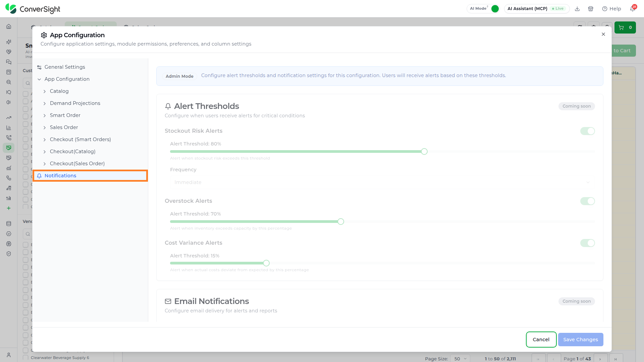Click the ConverSight logo
644x362 pixels.
click(x=33, y=9)
